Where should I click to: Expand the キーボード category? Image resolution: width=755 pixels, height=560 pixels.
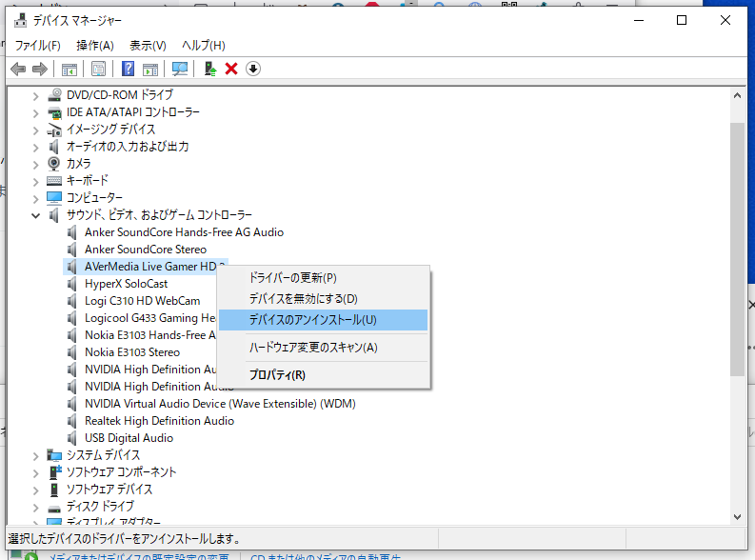[36, 181]
